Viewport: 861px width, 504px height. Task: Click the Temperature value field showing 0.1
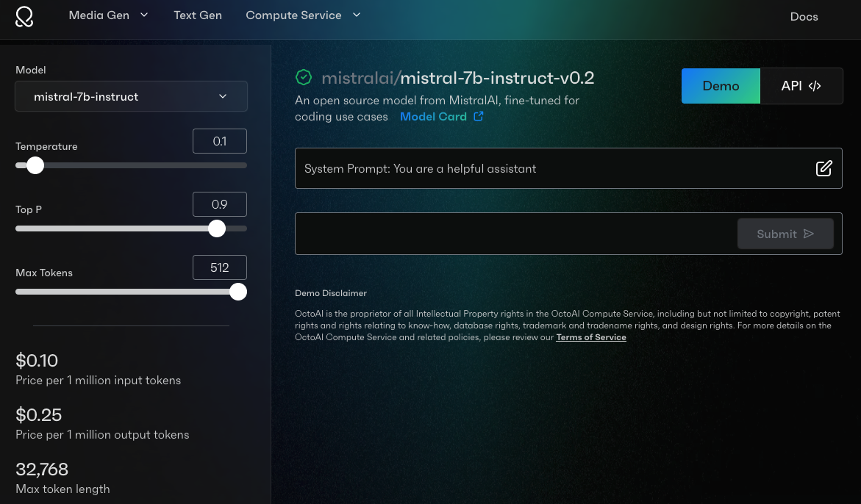[x=220, y=141]
